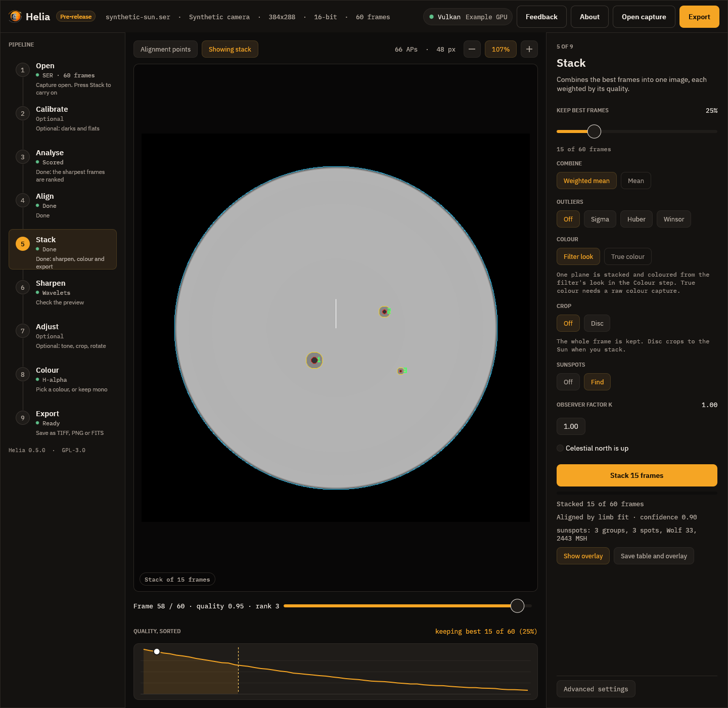
Task: Click the quality curve marker dot
Action: 157,651
